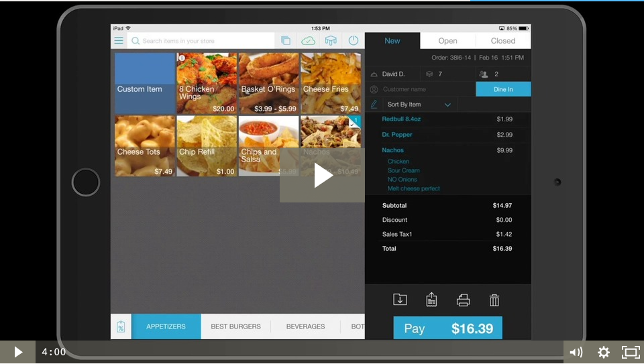Click the large center play overlay
Image resolution: width=644 pixels, height=364 pixels.
pos(323,175)
